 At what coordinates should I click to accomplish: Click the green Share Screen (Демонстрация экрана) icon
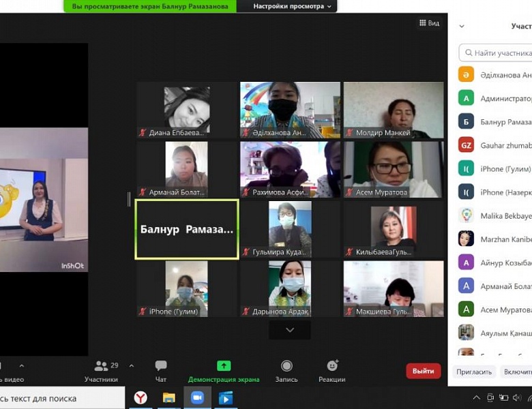coord(224,367)
